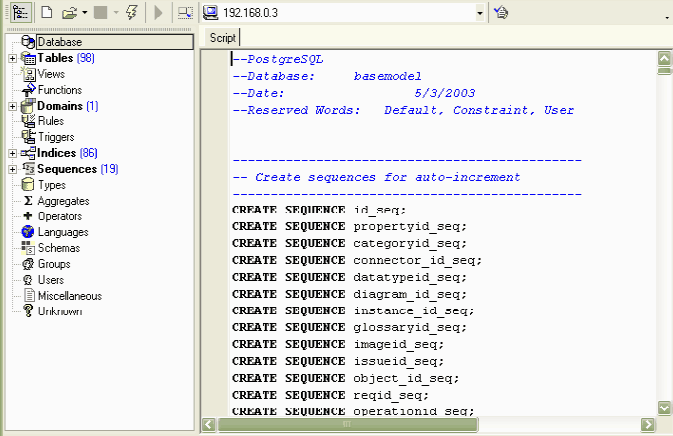Select the Domains (1) tree item
Image resolution: width=673 pixels, height=436 pixels.
coord(67,106)
